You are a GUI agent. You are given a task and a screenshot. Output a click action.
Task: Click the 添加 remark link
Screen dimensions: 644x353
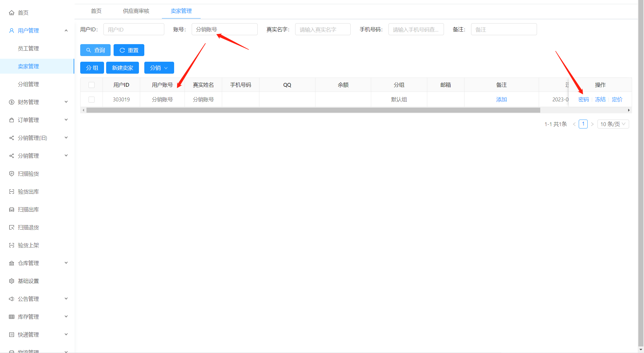coord(501,100)
